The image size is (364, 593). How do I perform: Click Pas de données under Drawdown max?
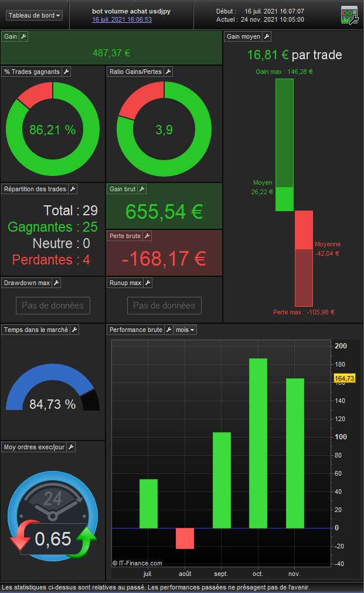53,306
